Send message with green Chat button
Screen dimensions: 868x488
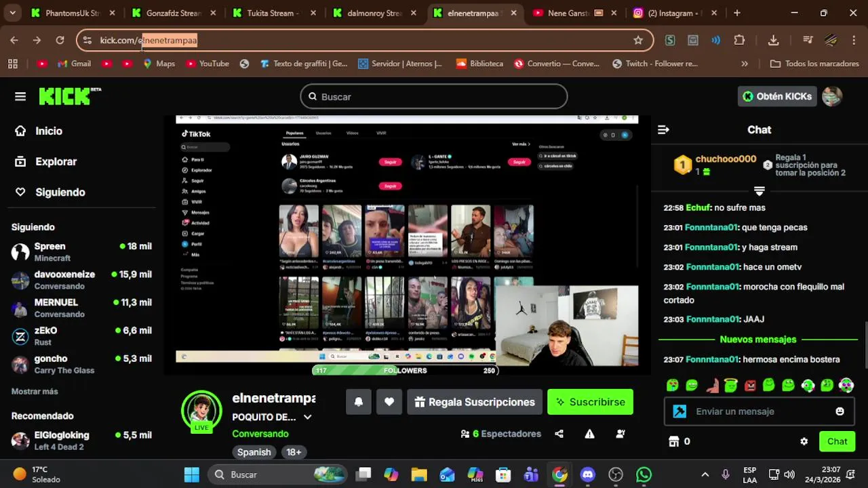point(837,441)
